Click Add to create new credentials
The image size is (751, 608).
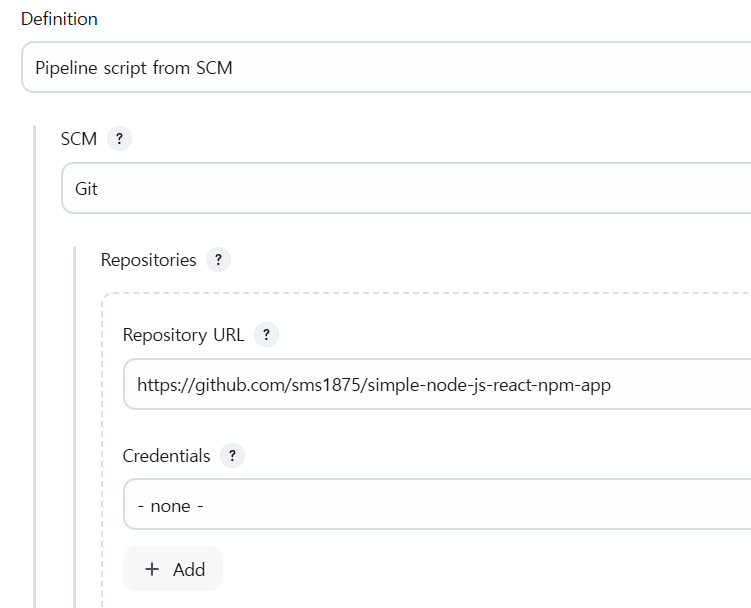click(173, 569)
